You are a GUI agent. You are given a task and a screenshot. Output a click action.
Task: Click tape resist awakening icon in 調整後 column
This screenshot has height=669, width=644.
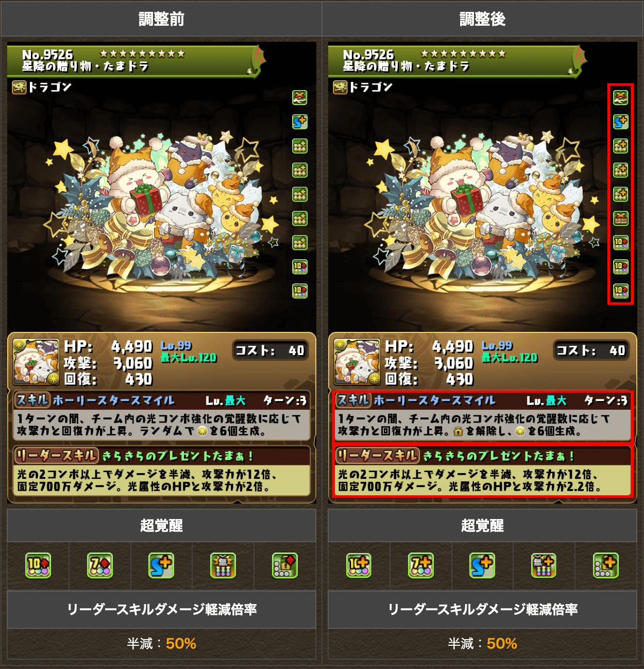(621, 219)
